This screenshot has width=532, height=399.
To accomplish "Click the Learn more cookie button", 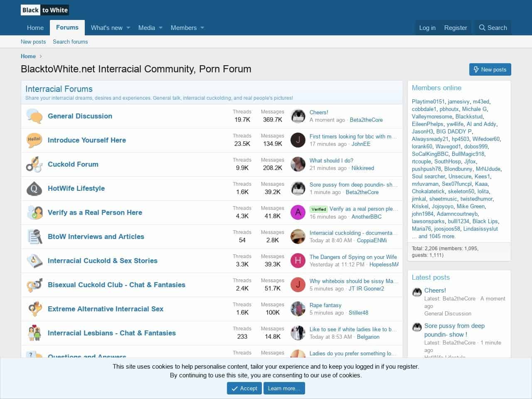I will click(284, 388).
